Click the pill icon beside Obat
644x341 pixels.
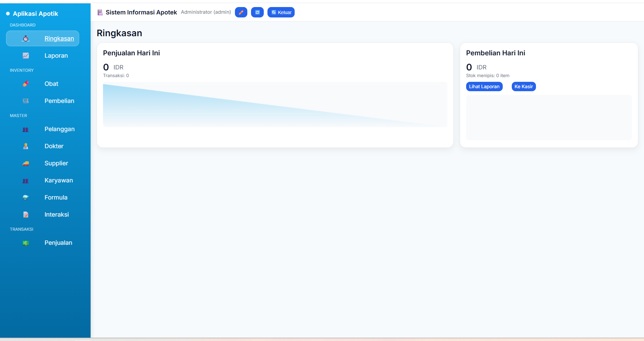26,84
